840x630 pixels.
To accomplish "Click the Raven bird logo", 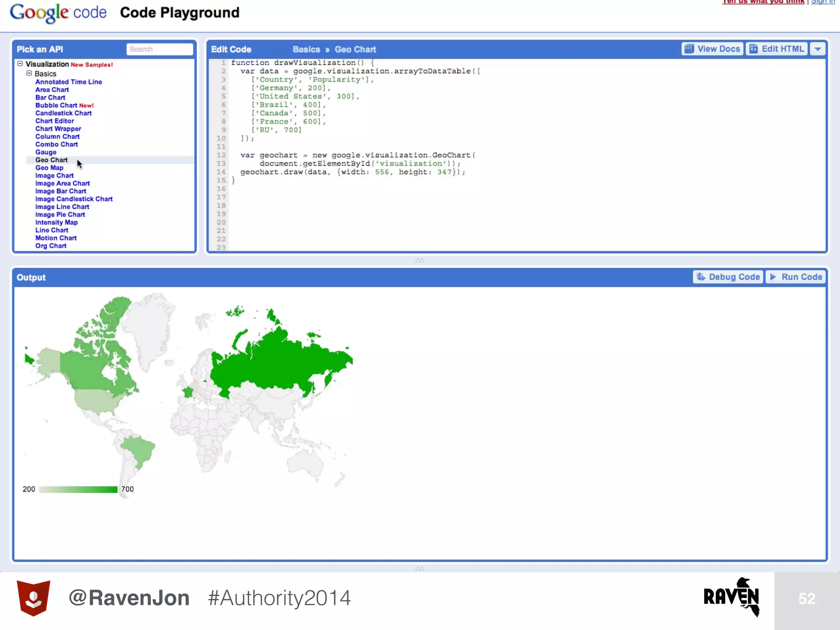I will coord(732,596).
